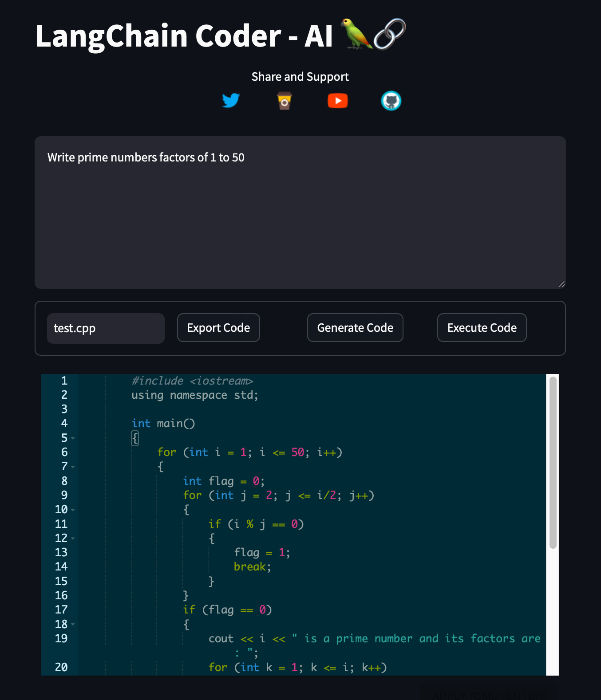Run program with Execute Code button
The width and height of the screenshot is (601, 700).
482,328
